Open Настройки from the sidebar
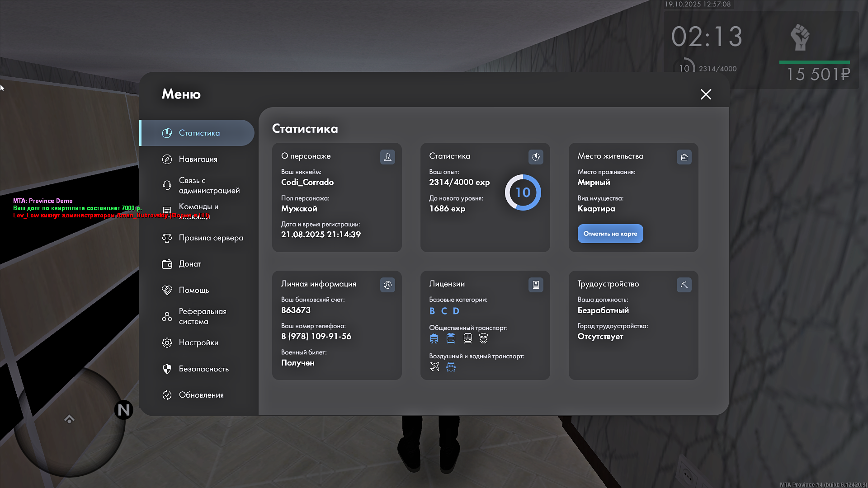868x488 pixels. pyautogui.click(x=198, y=343)
